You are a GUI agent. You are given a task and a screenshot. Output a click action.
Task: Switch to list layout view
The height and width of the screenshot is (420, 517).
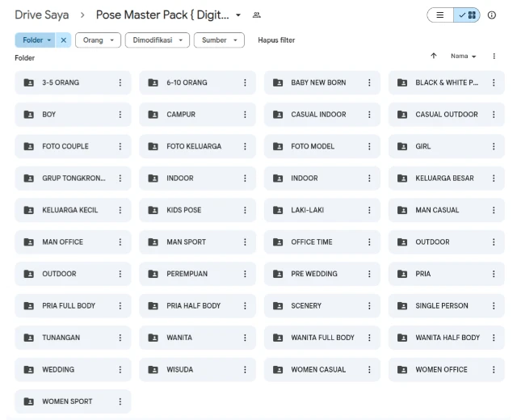click(x=440, y=15)
